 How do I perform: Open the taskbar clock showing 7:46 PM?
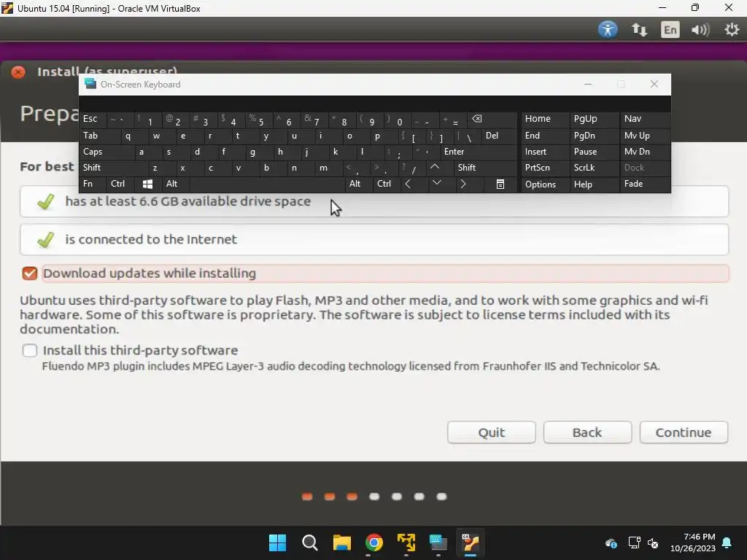pyautogui.click(x=694, y=542)
